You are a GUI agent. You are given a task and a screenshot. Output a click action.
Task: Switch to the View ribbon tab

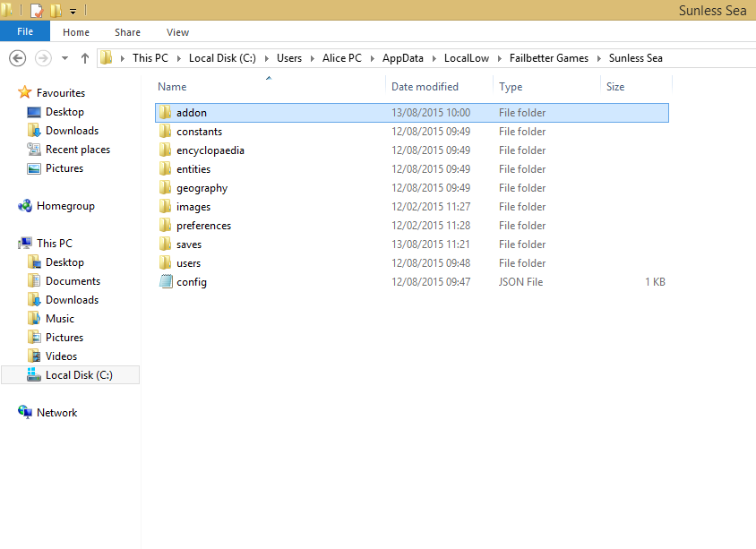(177, 32)
